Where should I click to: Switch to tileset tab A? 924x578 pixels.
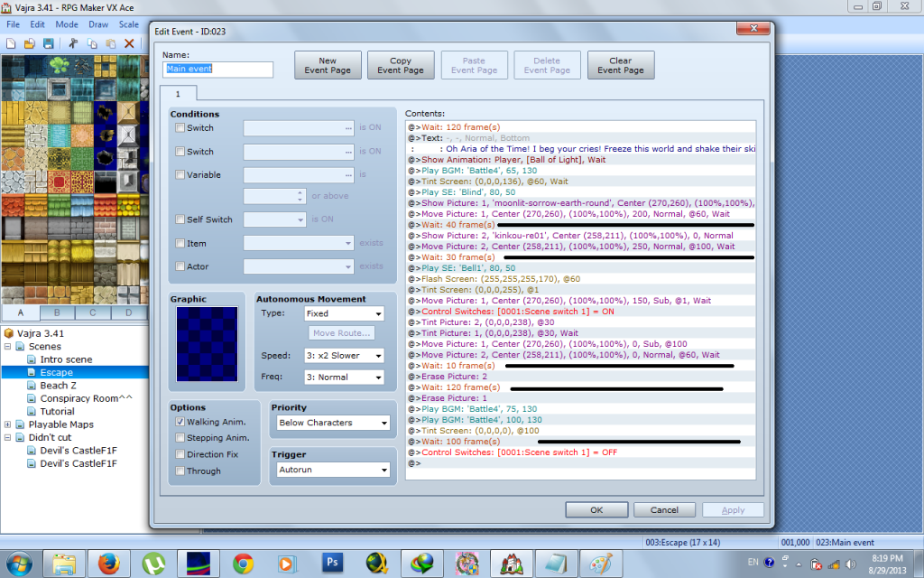point(22,312)
